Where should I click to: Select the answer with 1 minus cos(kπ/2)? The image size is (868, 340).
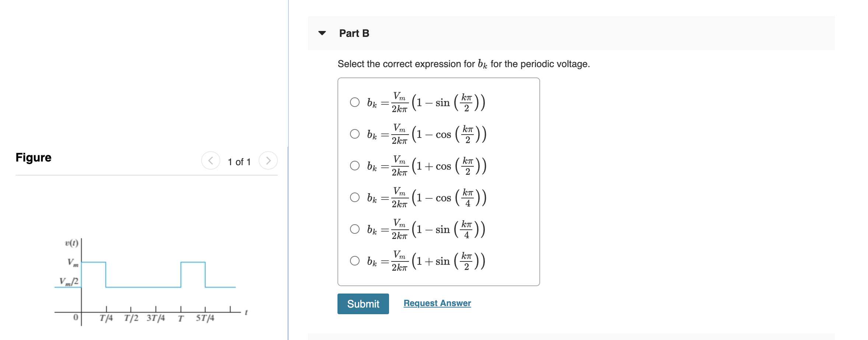tap(354, 134)
